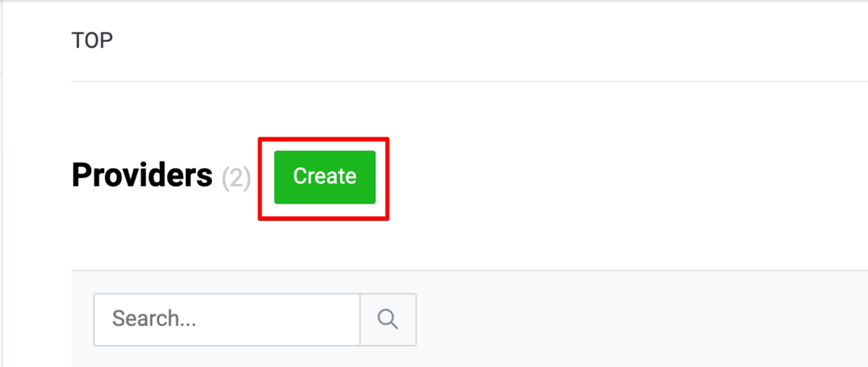This screenshot has width=868, height=367.
Task: Select the Providers heading text
Action: (x=142, y=176)
